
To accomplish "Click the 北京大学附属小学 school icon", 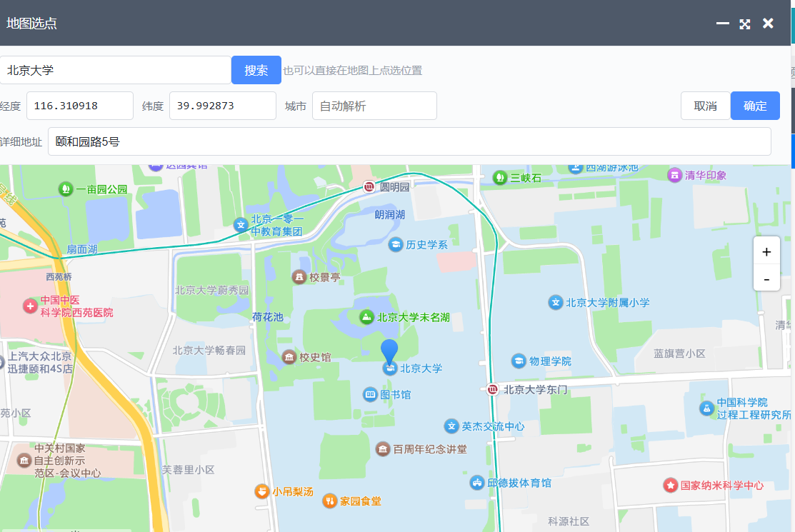I will pos(556,303).
